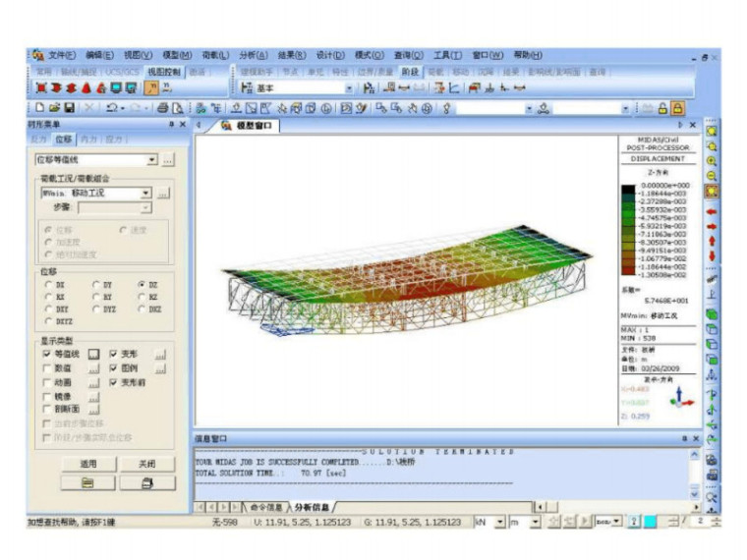
Task: Toggle the 等值线 contour checkbox
Action: click(48, 353)
